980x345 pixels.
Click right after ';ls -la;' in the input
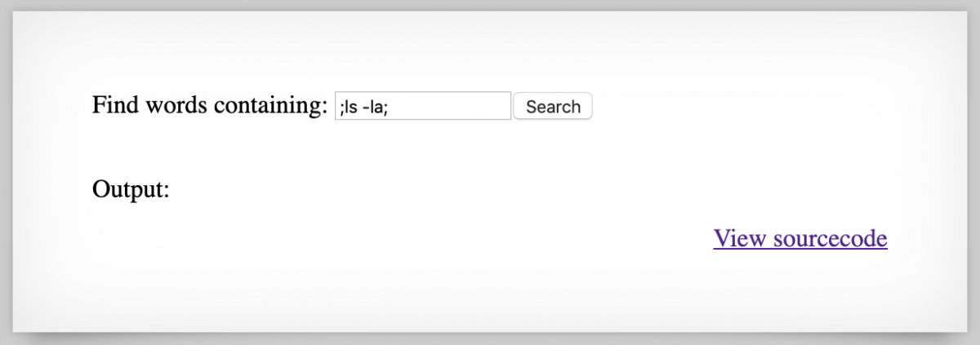[390, 107]
